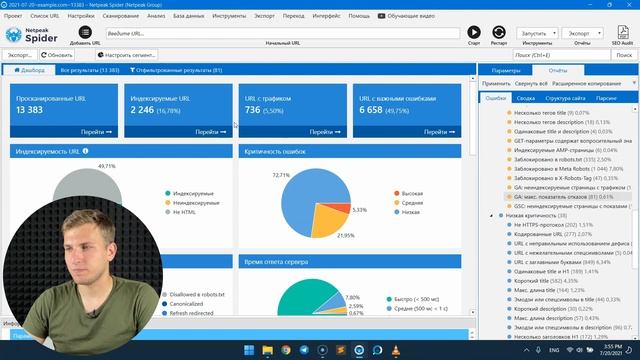Screen dimensions: 640x360
Task: Show hidden tray icons chevron
Action: click(x=527, y=350)
